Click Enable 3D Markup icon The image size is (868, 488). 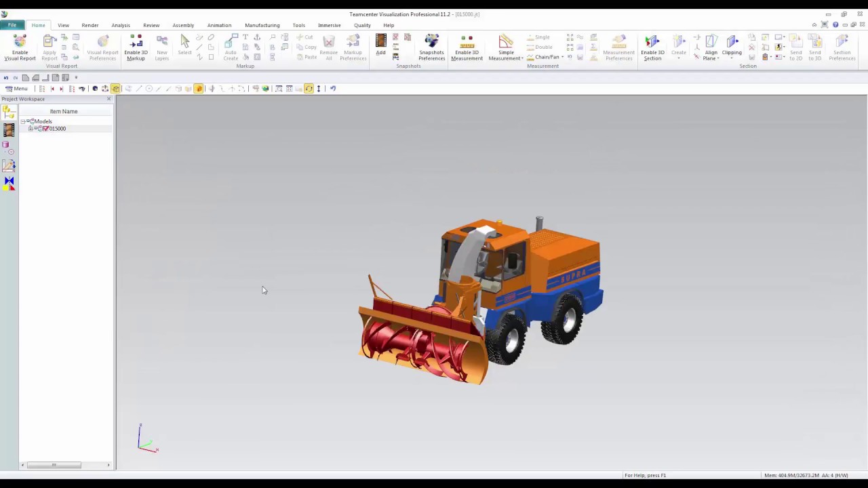click(x=136, y=42)
